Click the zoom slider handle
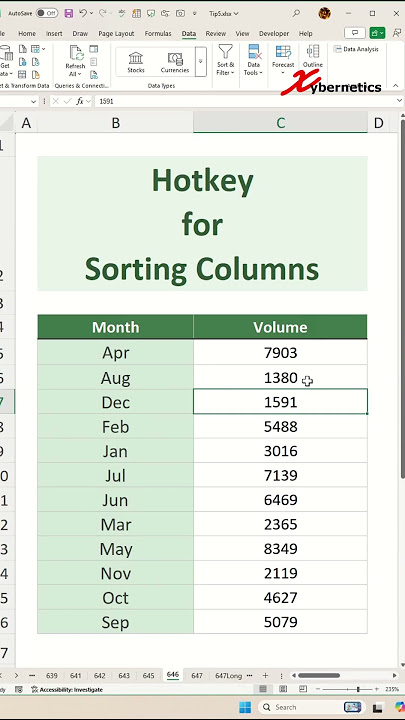Image resolution: width=405 pixels, height=720 pixels. click(358, 689)
